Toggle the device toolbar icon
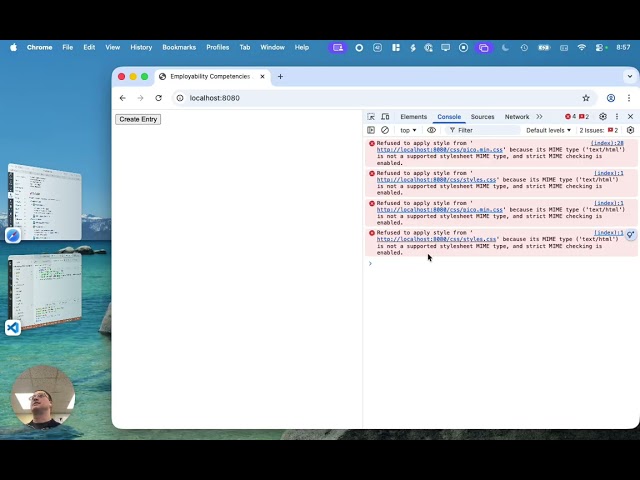Viewport: 640px width, 480px height. coord(385,117)
